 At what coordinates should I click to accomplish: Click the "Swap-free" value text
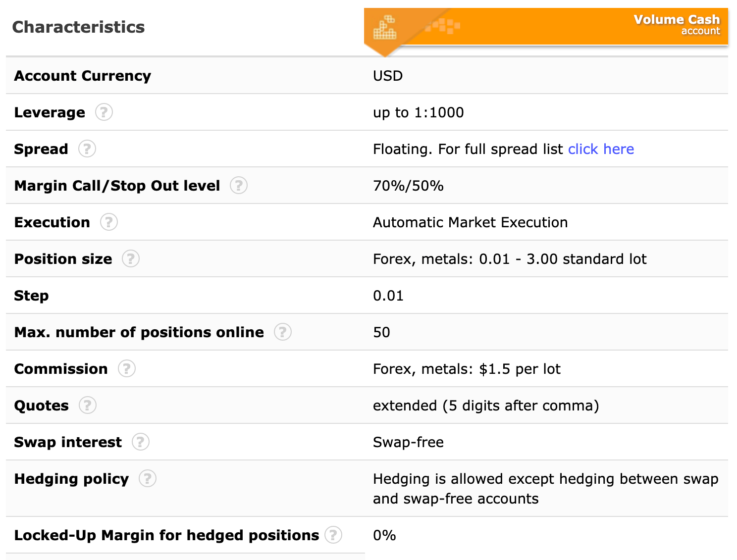[408, 442]
